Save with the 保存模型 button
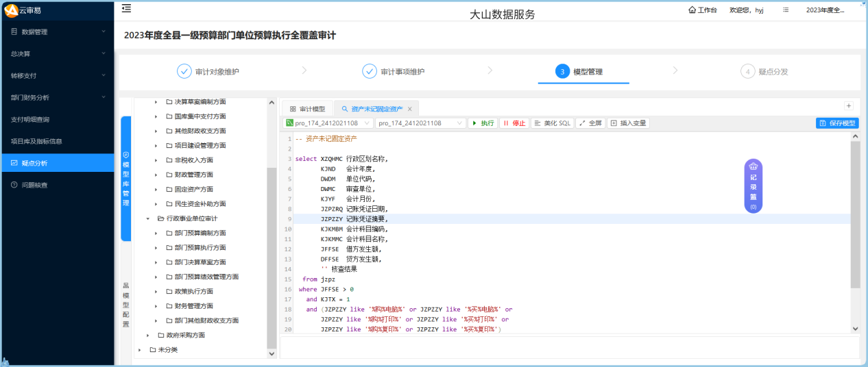Screen dimensions: 868x367 (x=837, y=123)
